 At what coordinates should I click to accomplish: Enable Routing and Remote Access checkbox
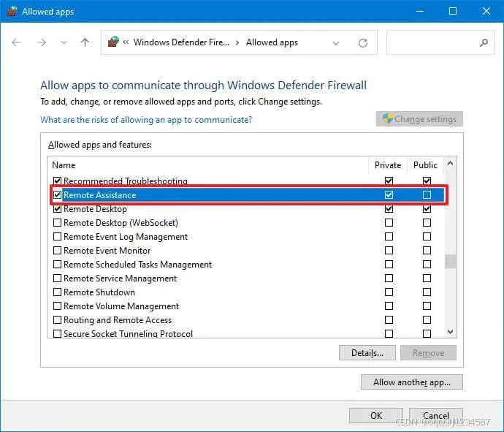[x=57, y=319]
